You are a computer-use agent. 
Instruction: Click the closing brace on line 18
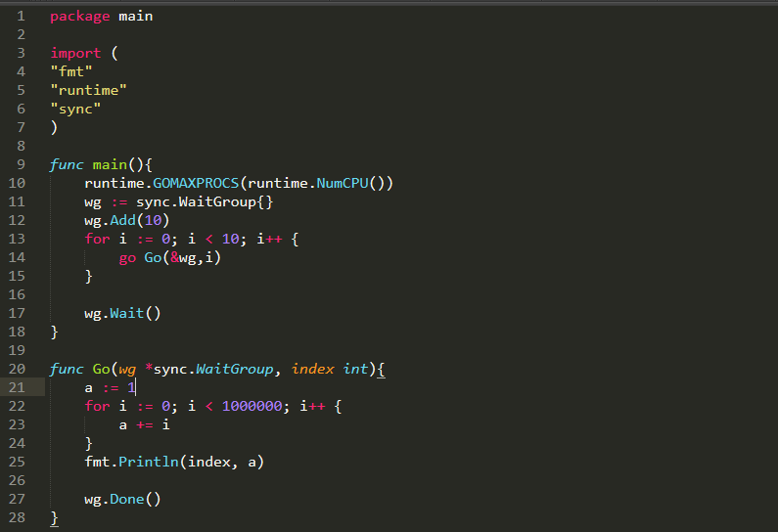pos(54,332)
